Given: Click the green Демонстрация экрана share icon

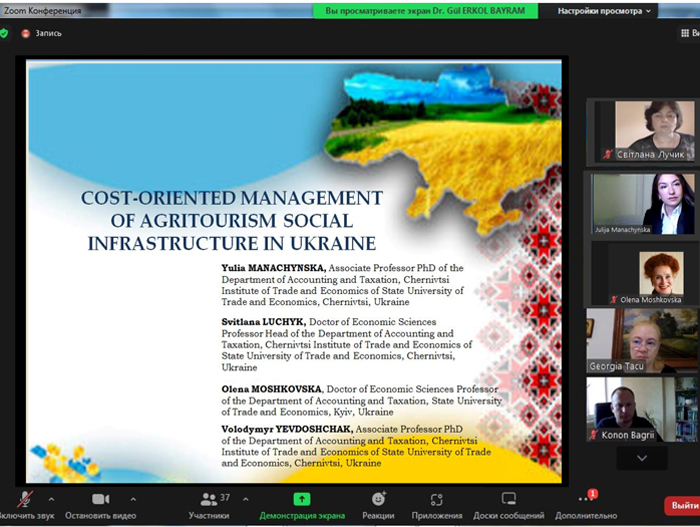Looking at the screenshot, I should coord(302,499).
